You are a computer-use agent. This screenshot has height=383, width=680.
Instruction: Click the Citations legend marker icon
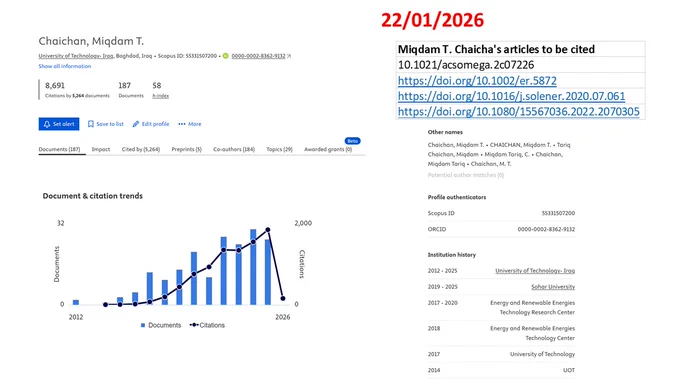(194, 325)
